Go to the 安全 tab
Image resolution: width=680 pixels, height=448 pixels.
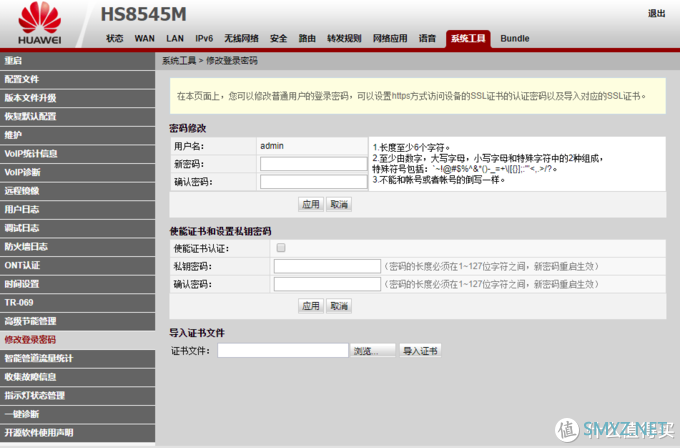pos(278,38)
